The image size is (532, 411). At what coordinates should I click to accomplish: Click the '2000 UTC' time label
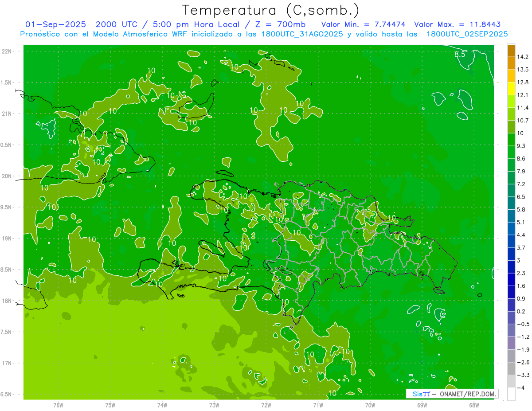tap(117, 24)
